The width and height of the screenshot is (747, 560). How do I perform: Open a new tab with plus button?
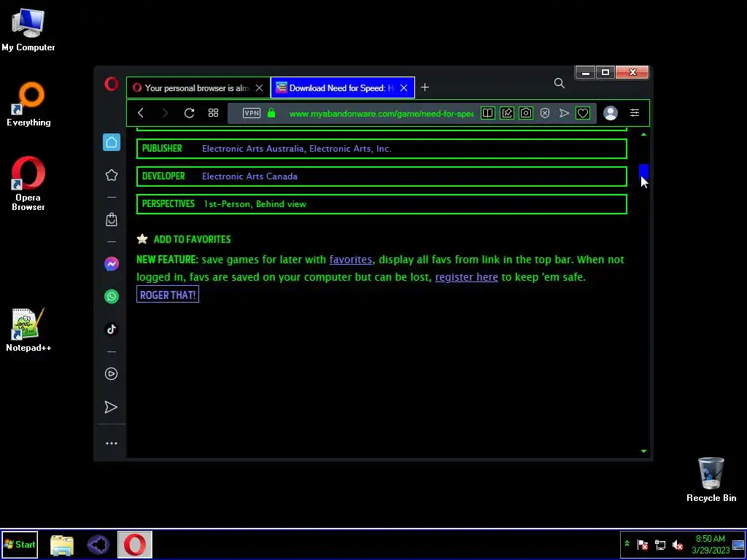coord(425,87)
